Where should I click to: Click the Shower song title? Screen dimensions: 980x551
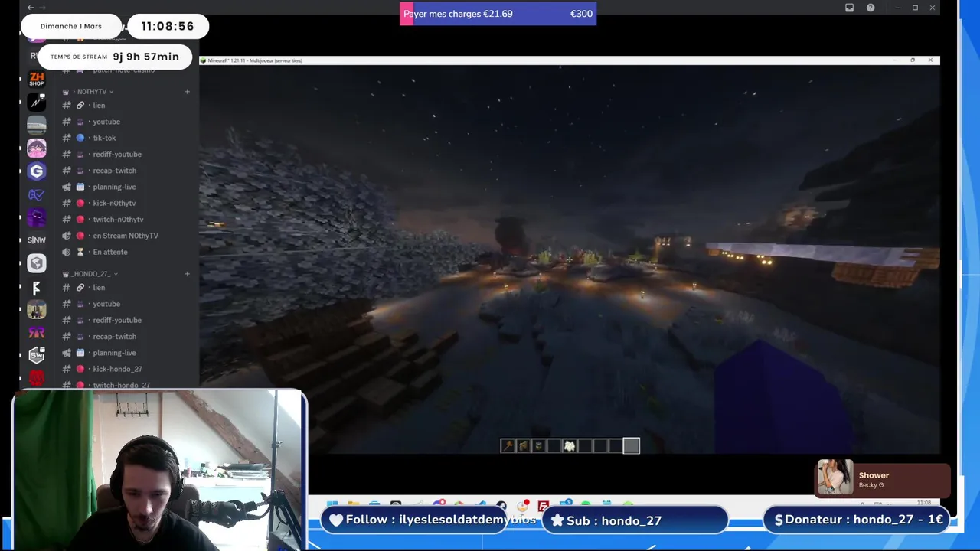(874, 475)
